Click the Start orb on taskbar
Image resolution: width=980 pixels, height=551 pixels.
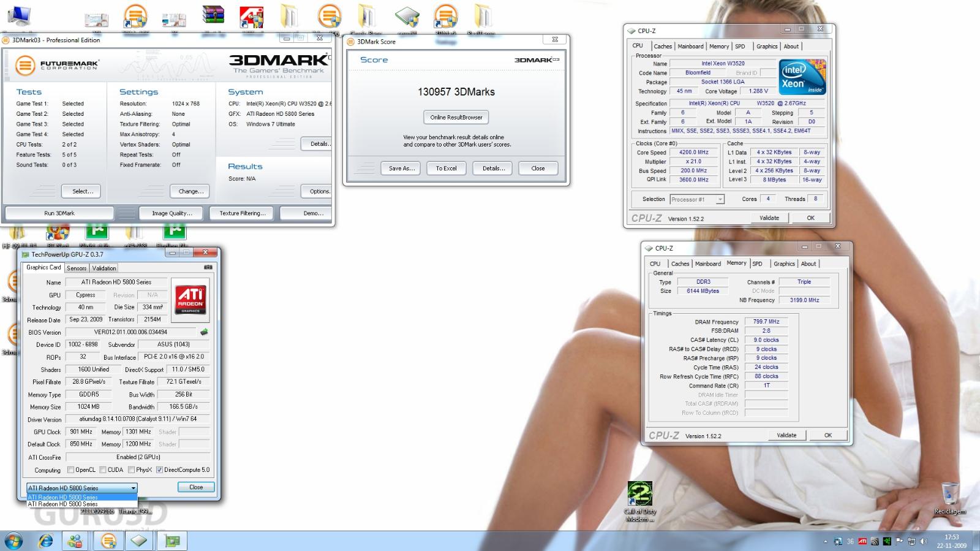13,541
